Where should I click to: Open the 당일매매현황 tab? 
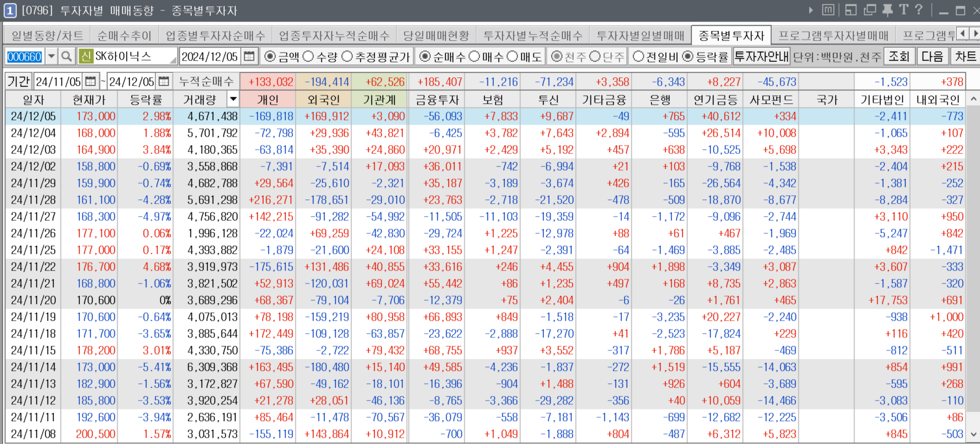(x=436, y=36)
